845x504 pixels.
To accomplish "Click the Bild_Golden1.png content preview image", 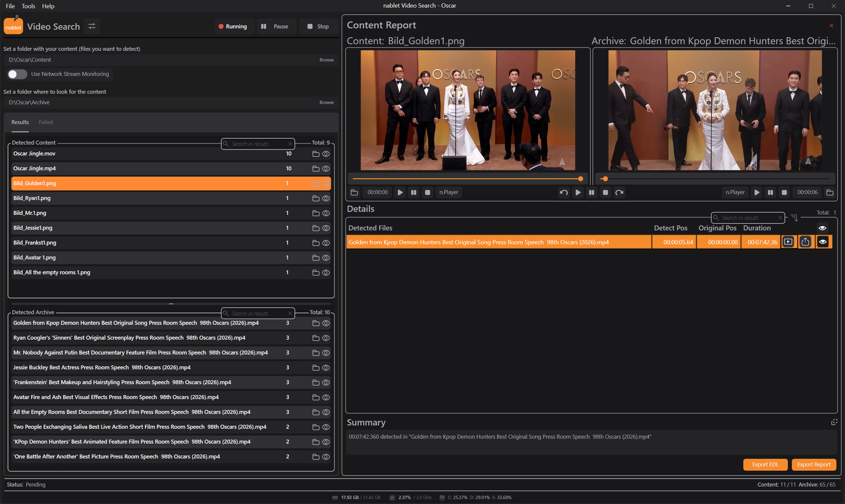I will click(x=468, y=110).
